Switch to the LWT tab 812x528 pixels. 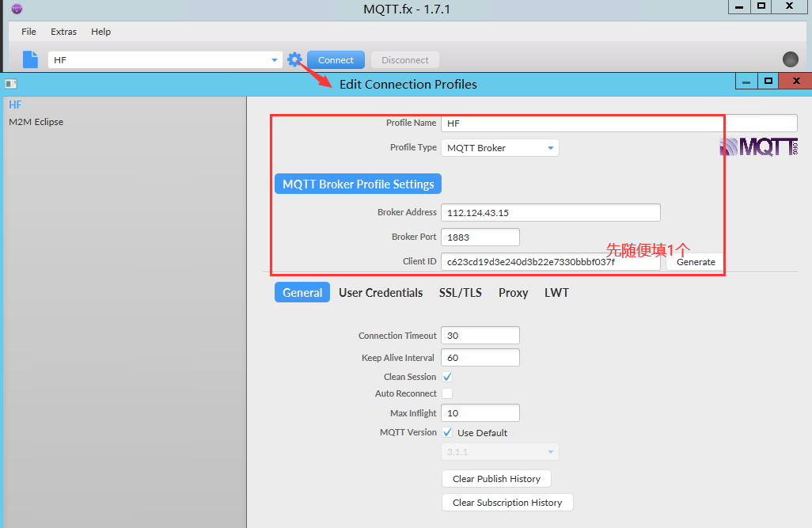556,293
